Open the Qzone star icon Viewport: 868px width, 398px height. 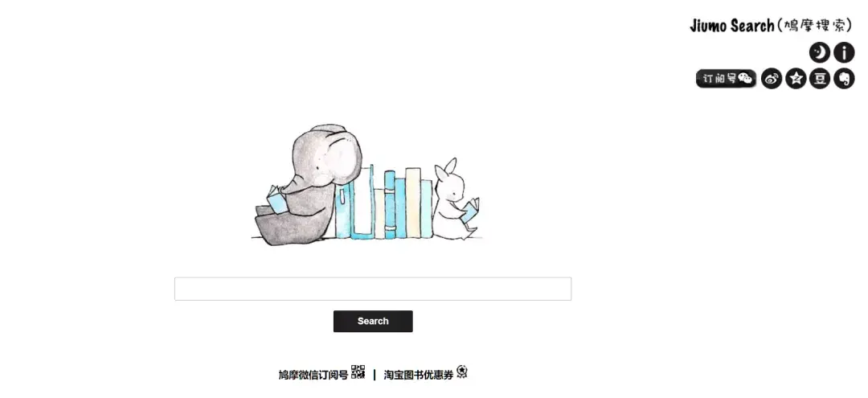pos(796,79)
